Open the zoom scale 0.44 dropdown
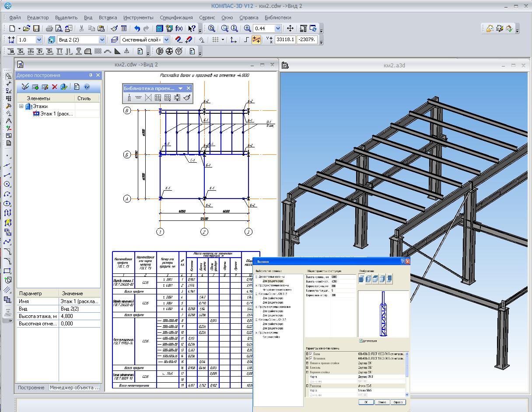 (x=277, y=28)
